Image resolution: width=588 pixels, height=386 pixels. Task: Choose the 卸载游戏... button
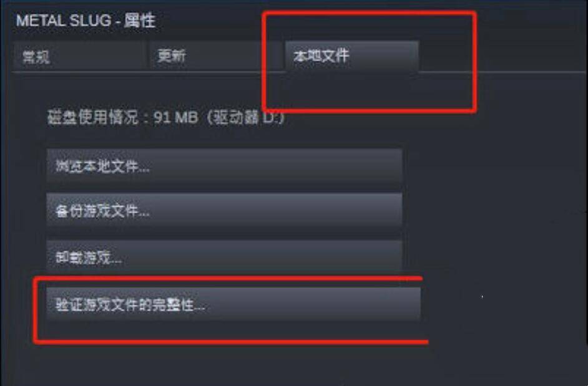tap(224, 257)
